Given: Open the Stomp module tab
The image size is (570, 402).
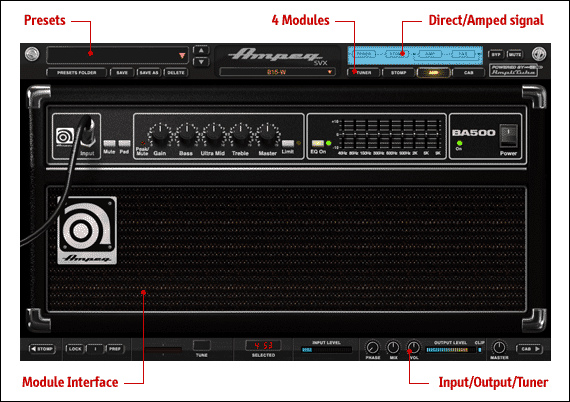Looking at the screenshot, I should [x=398, y=73].
